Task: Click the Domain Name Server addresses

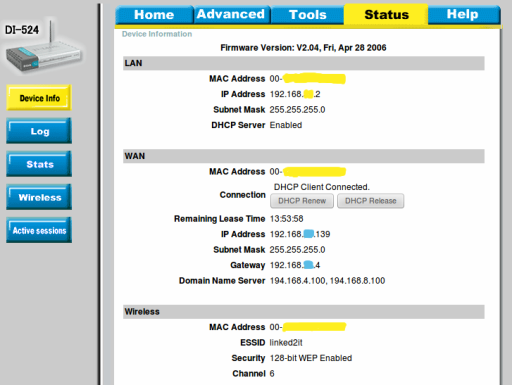Action: 327,281
